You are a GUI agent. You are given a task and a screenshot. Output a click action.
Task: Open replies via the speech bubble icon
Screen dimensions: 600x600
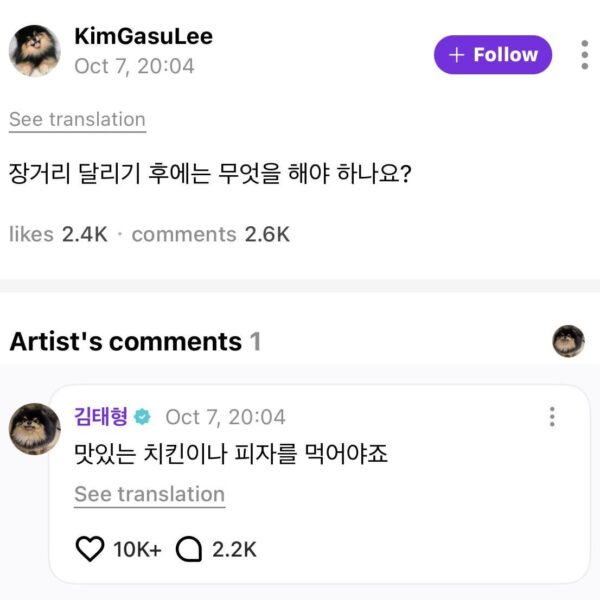[x=189, y=549]
